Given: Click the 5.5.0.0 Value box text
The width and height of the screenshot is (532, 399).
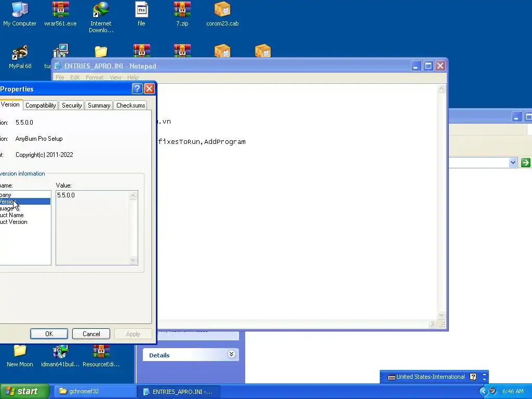Looking at the screenshot, I should [x=66, y=195].
